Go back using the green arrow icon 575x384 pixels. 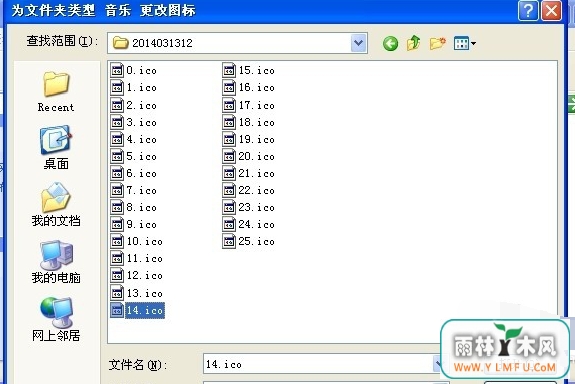pyautogui.click(x=390, y=44)
